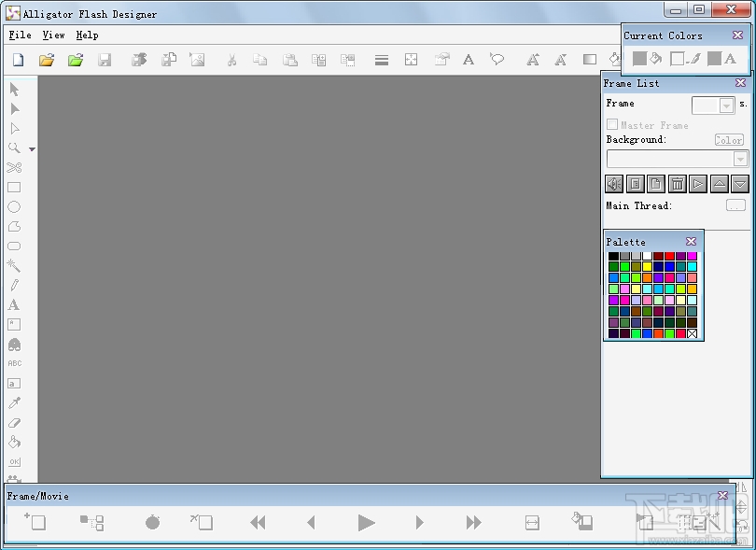Click the Copy toolbar icon
The image size is (756, 550).
point(259,60)
